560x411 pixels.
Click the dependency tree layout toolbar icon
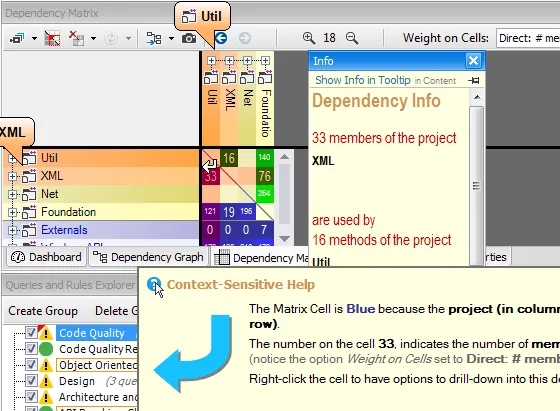pyautogui.click(x=154, y=38)
